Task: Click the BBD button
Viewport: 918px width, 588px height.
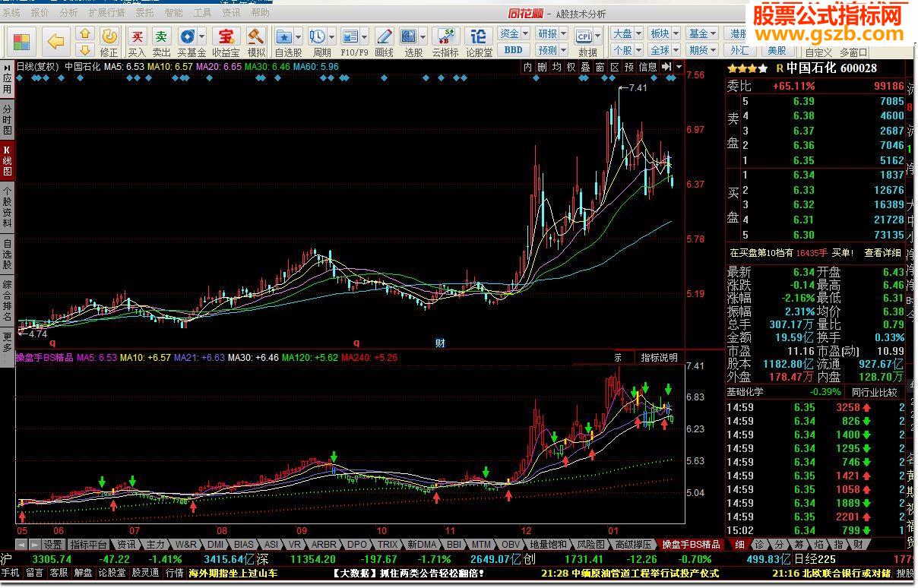Action: tap(514, 50)
